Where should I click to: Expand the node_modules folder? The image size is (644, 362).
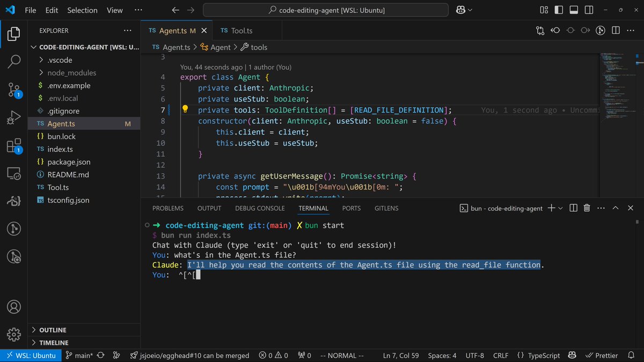[84, 72]
